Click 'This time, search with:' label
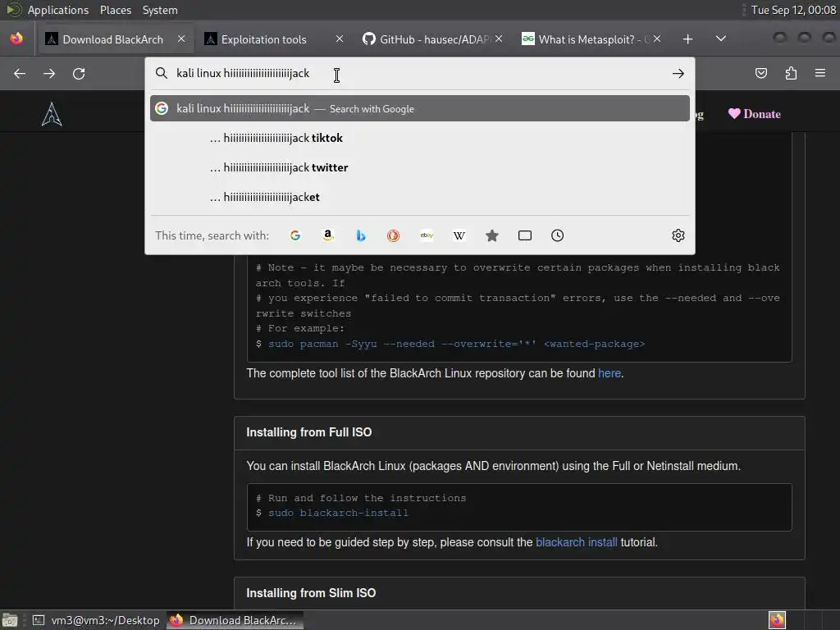This screenshot has height=630, width=840. 212,235
